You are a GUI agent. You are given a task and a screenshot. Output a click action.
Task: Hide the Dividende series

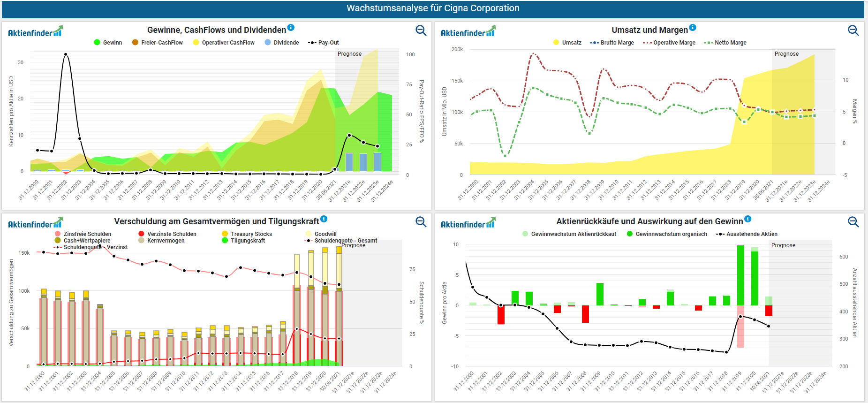coord(282,43)
